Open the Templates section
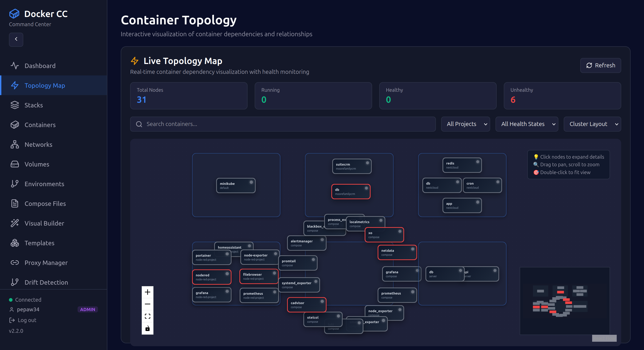 tap(39, 243)
